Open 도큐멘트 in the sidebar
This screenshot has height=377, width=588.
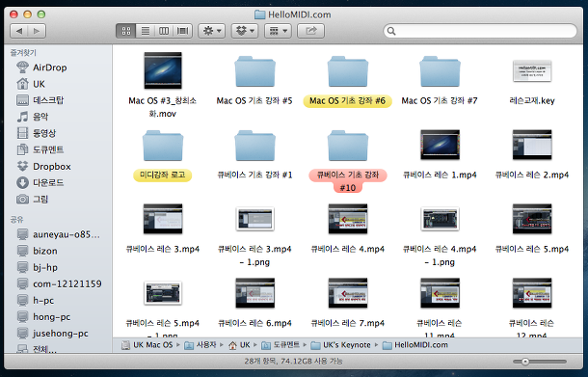40,149
